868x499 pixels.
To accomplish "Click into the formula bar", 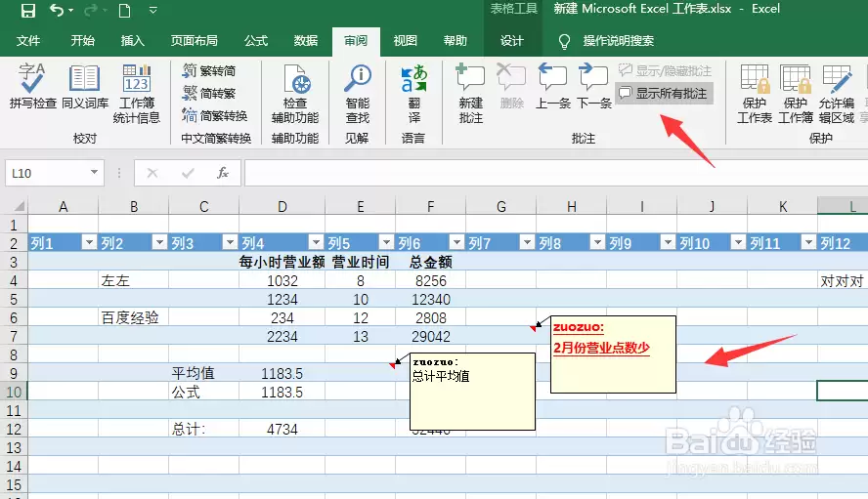I will [x=556, y=173].
